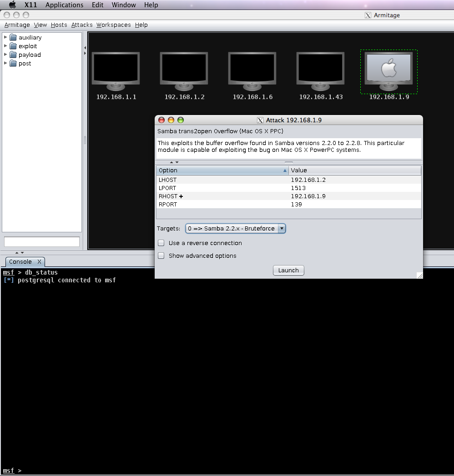454x476 pixels.
Task: Click the resize grip of Attack dialog
Action: coord(420,276)
